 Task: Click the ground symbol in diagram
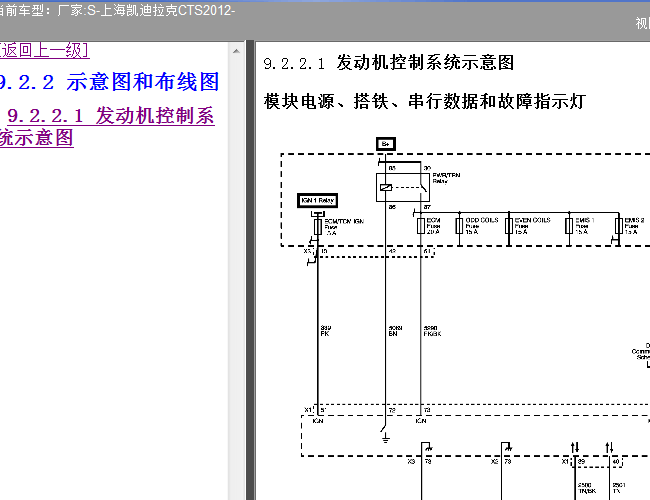pyautogui.click(x=386, y=437)
